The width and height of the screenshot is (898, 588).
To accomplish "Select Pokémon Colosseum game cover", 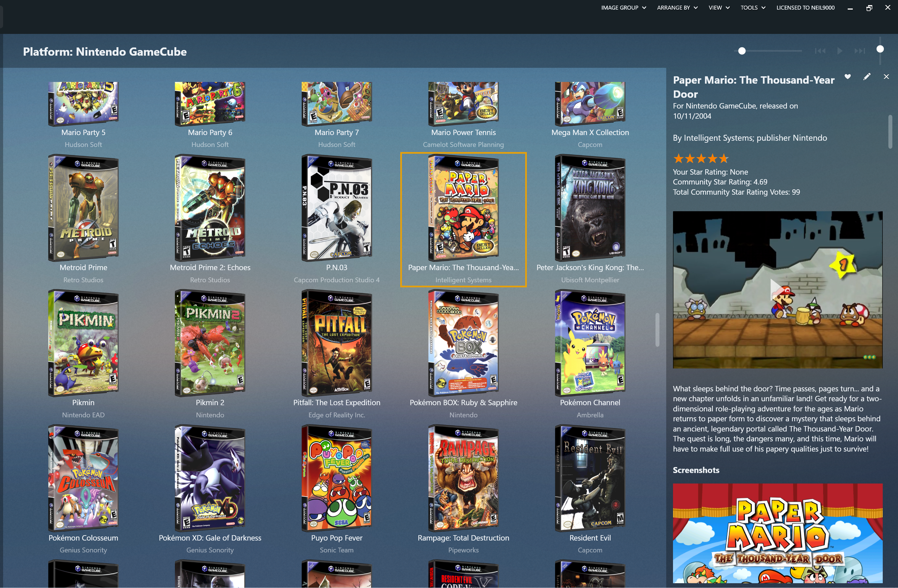I will [83, 478].
